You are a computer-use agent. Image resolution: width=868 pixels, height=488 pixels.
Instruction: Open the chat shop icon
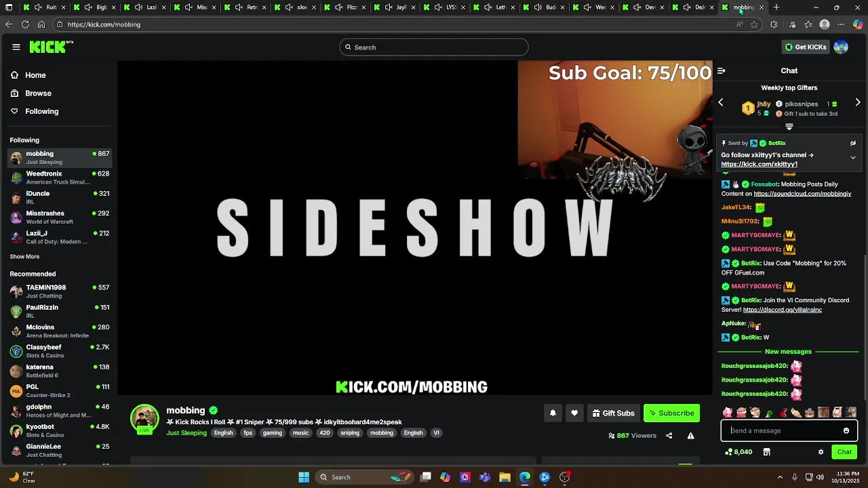766,452
